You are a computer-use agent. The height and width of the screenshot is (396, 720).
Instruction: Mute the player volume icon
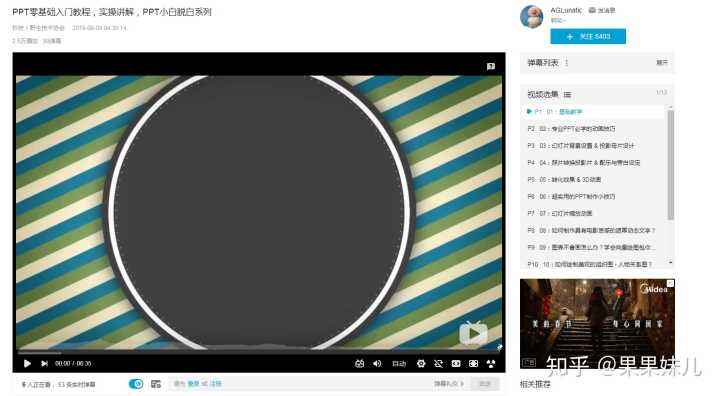[377, 363]
